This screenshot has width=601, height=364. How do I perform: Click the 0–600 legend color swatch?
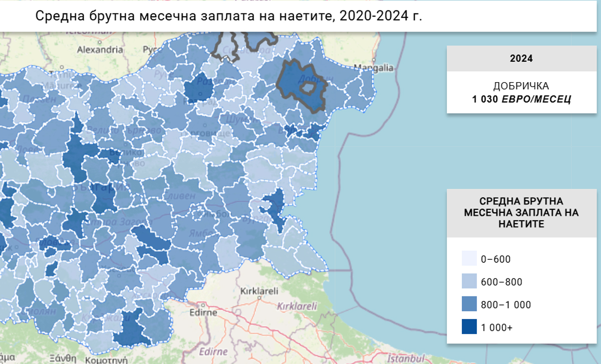(x=469, y=259)
